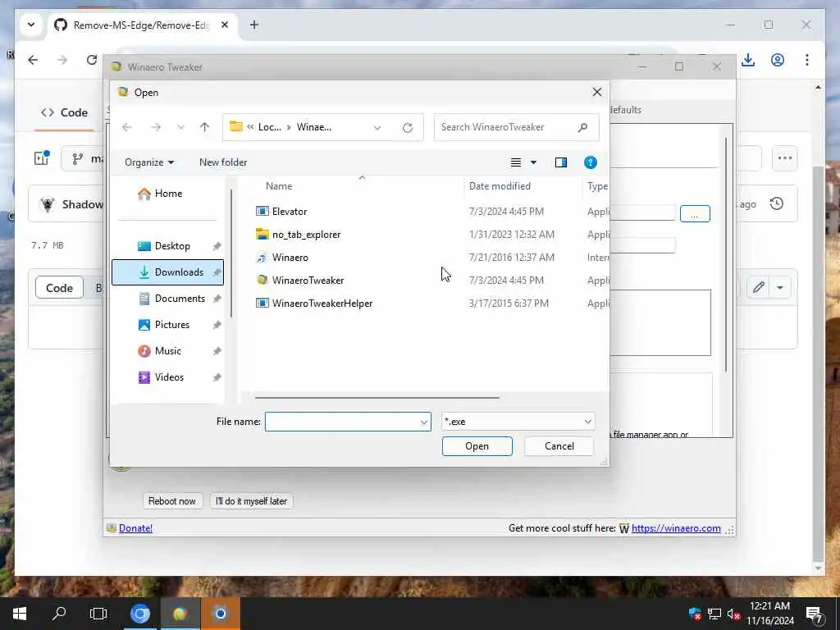Viewport: 840px width, 630px height.
Task: Click the Cancel button
Action: 559,446
